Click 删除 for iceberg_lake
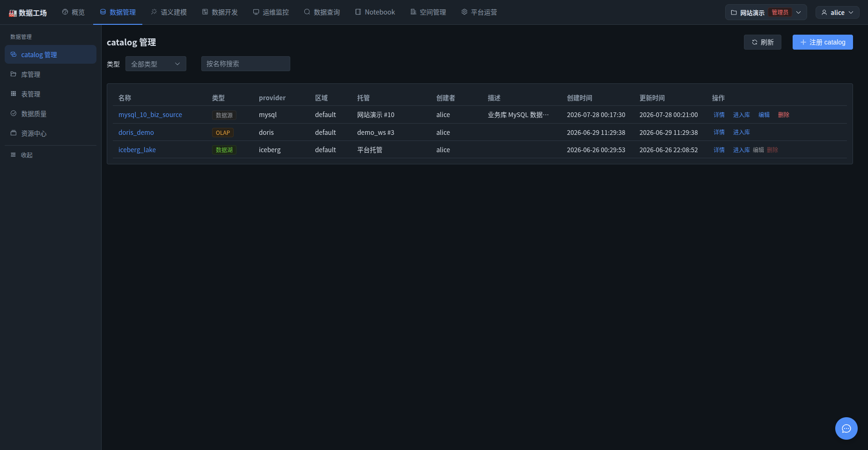 pos(772,150)
